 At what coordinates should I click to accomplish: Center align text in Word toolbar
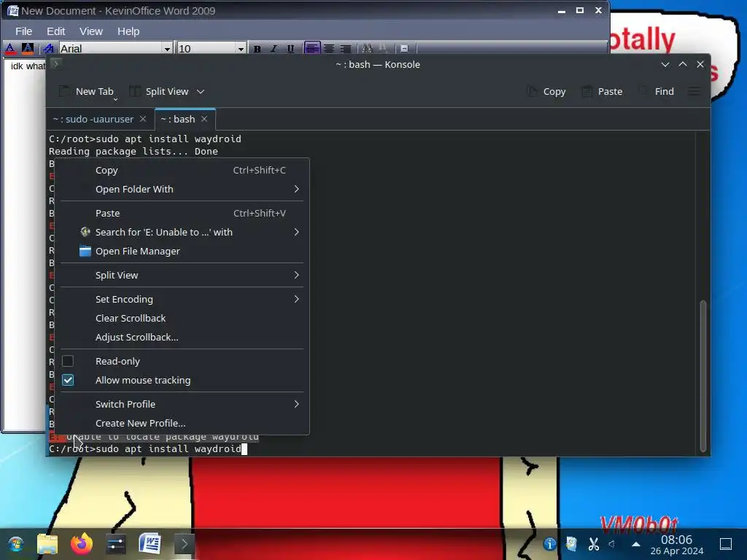click(x=329, y=49)
